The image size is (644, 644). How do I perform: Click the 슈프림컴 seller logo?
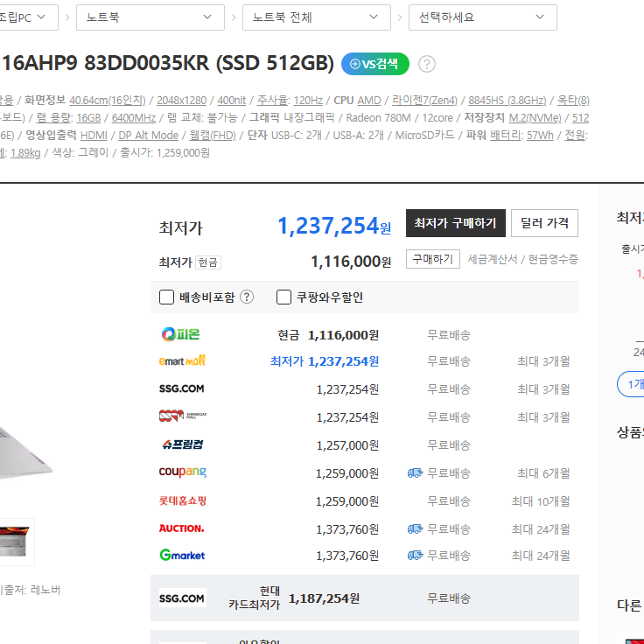click(182, 444)
